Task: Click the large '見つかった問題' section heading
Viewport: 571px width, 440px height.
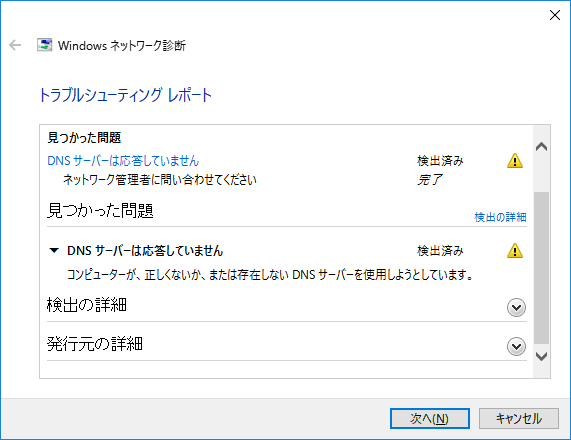Action: pos(100,211)
